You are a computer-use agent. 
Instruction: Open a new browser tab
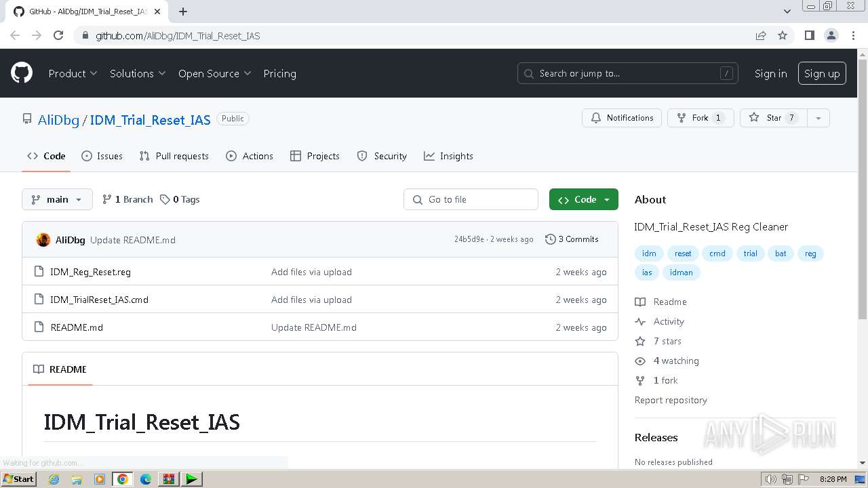point(183,12)
